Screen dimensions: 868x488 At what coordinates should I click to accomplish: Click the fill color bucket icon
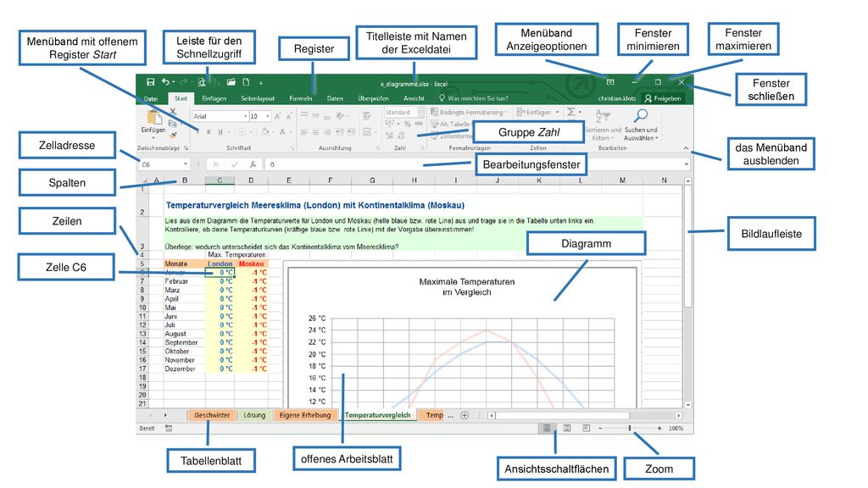[265, 132]
